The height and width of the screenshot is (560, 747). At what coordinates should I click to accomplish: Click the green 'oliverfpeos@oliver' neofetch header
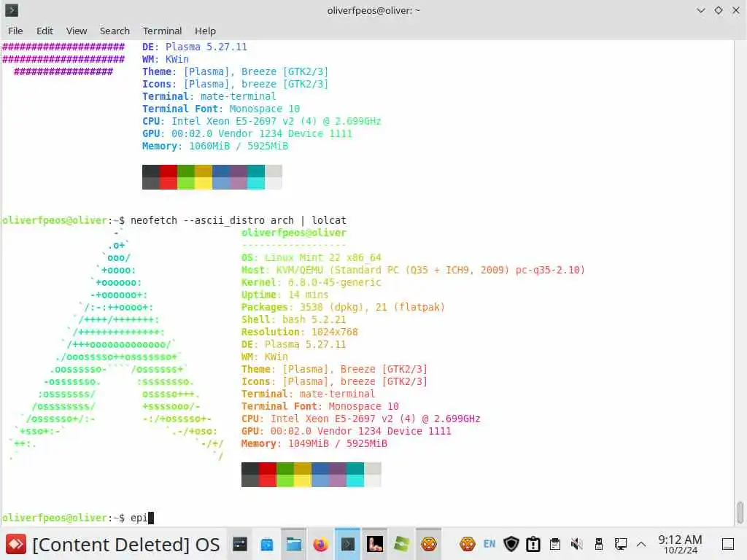(293, 233)
